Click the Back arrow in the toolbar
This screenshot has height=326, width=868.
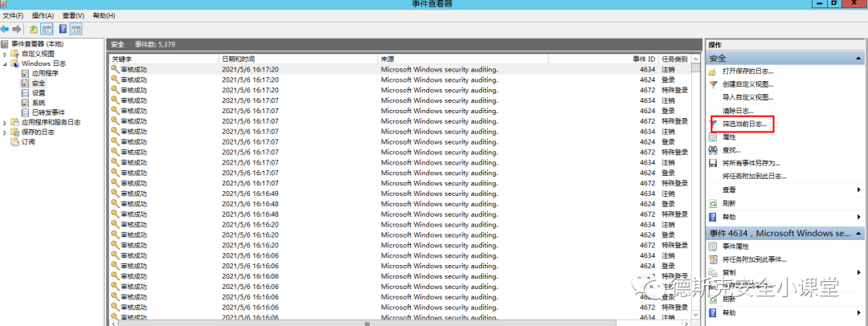5,29
